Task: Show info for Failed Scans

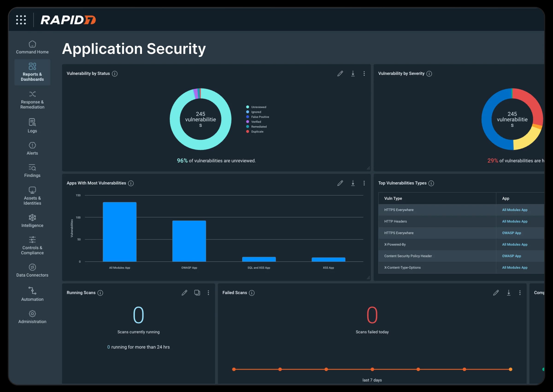Action: [252, 293]
